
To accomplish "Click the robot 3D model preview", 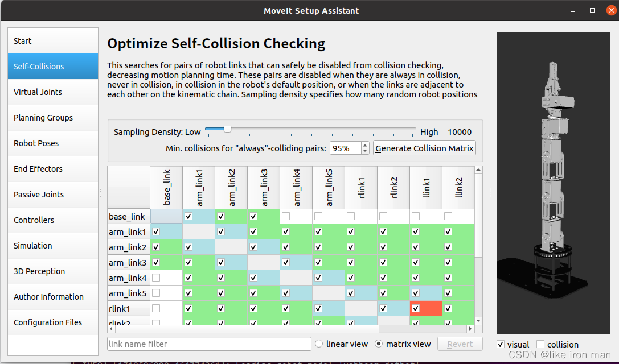I will pyautogui.click(x=554, y=183).
